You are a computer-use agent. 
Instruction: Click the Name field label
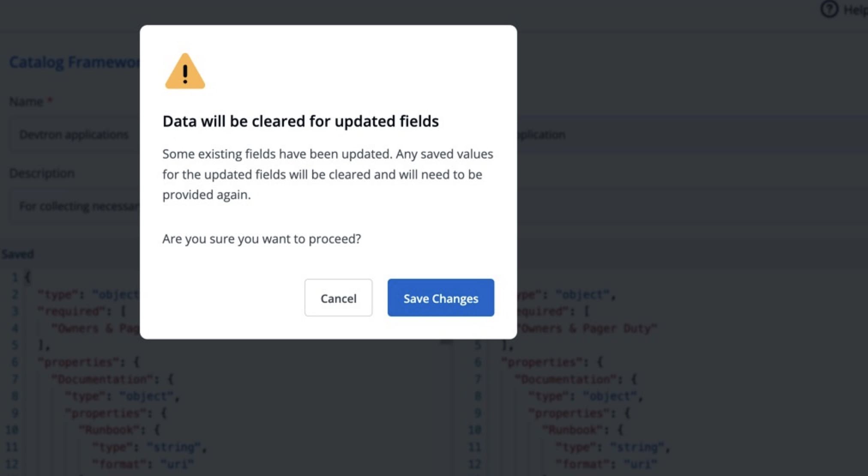point(26,102)
